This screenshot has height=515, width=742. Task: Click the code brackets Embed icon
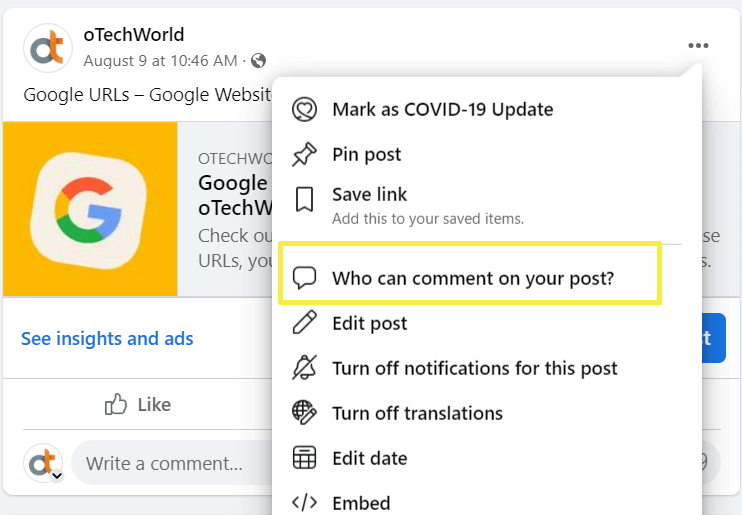(x=304, y=502)
